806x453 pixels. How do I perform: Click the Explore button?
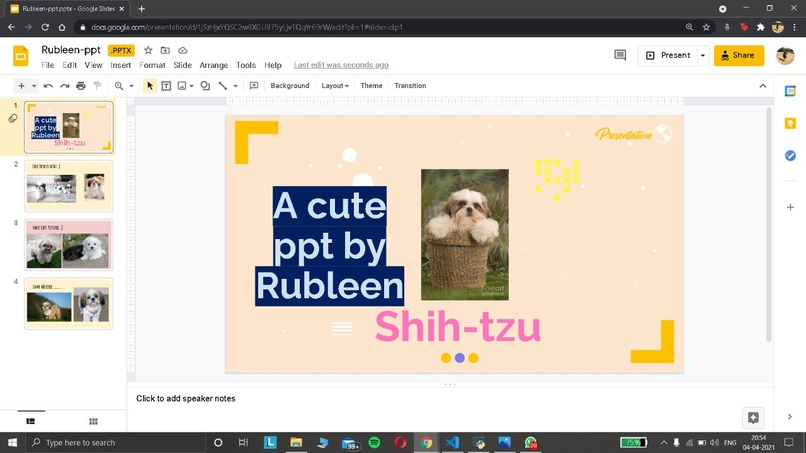pyautogui.click(x=753, y=418)
